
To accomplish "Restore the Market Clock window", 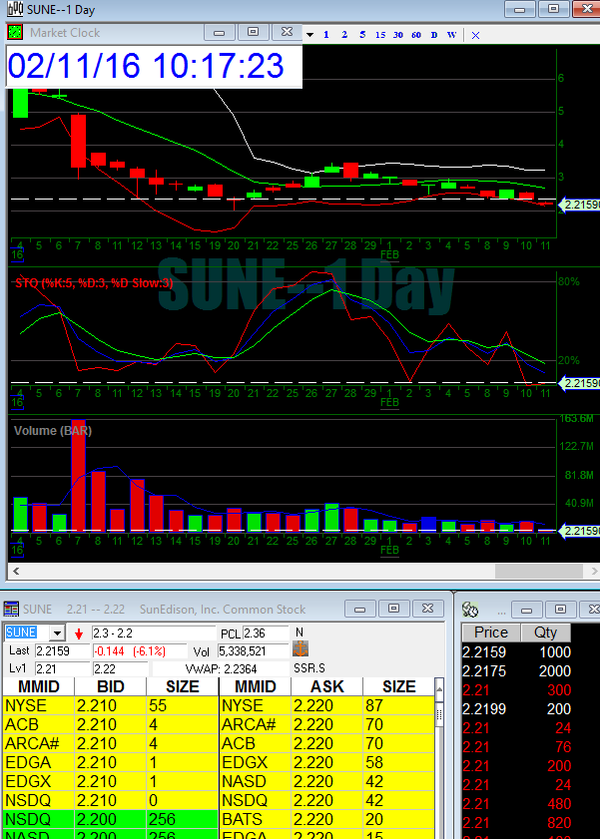I will point(253,32).
